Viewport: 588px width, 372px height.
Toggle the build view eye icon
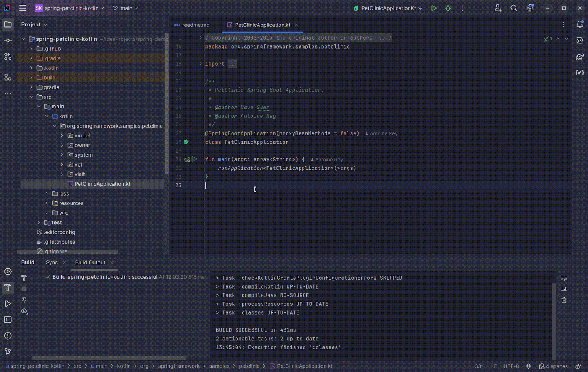pos(24,311)
